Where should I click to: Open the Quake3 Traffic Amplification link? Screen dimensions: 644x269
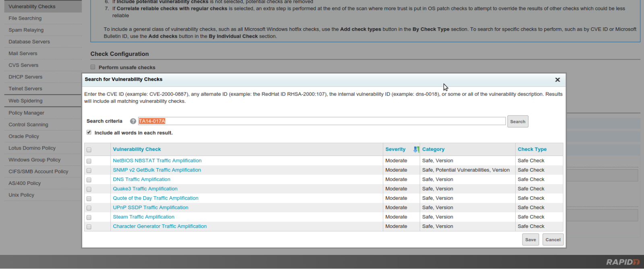coord(145,189)
